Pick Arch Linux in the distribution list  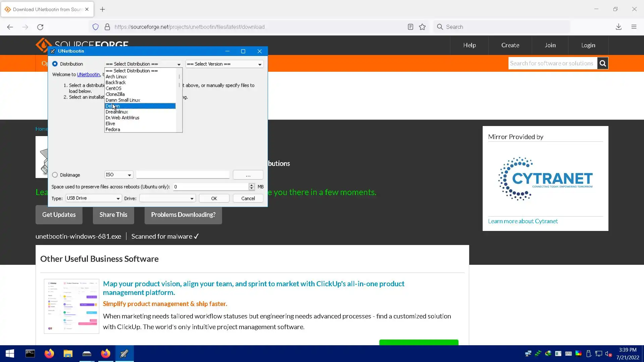click(x=116, y=77)
